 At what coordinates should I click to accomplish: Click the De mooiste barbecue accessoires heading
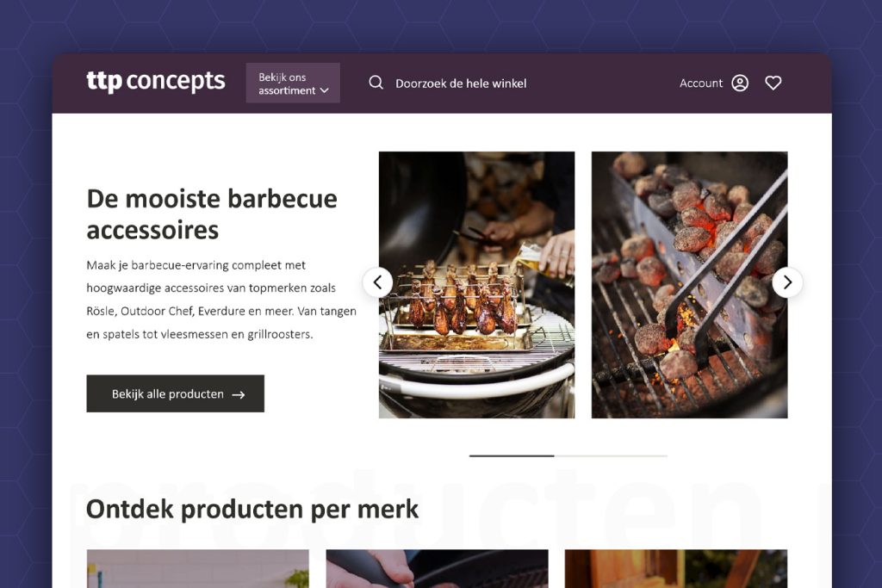coord(212,214)
